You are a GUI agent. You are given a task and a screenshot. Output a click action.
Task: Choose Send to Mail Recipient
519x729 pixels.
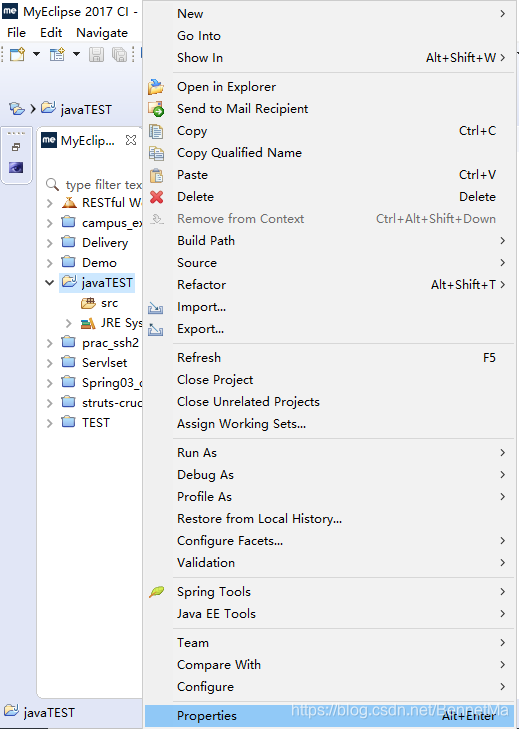[329, 109]
